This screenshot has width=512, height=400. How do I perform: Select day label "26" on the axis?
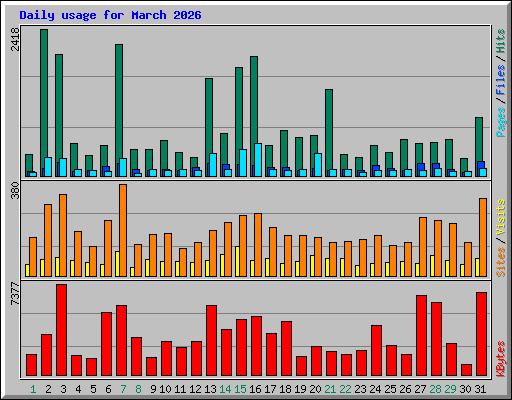[405, 389]
